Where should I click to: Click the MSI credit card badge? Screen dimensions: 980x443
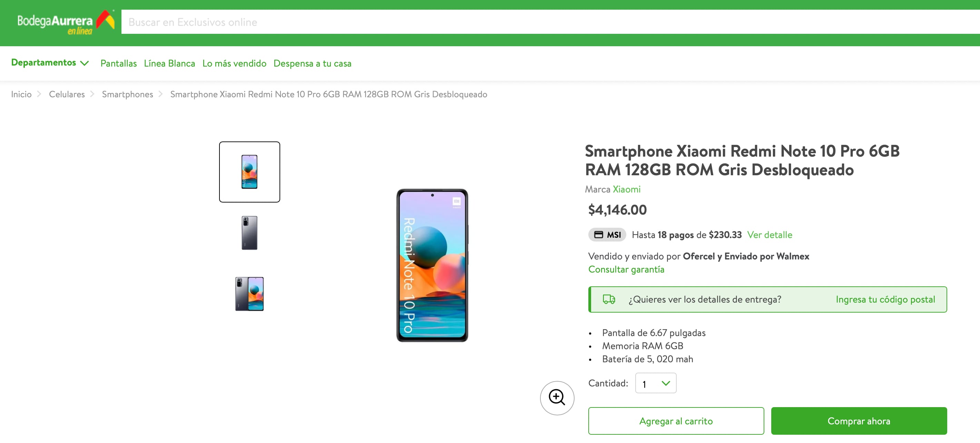pos(607,235)
